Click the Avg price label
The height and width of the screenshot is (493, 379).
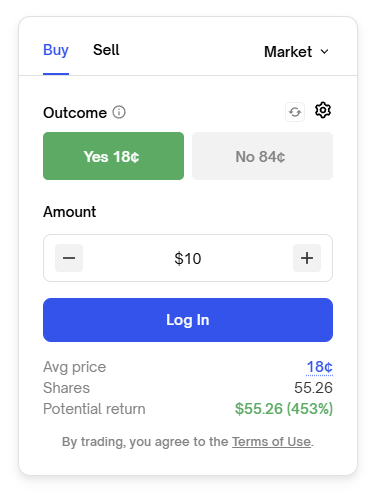point(75,367)
